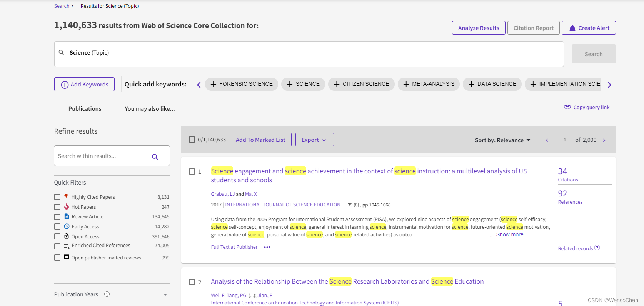Click the Copy query link chain icon

tap(567, 107)
